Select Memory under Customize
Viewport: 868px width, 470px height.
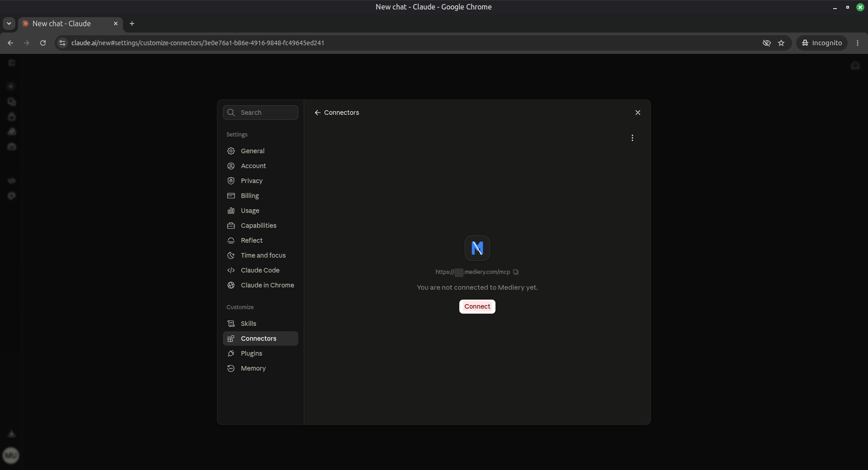tap(260, 368)
